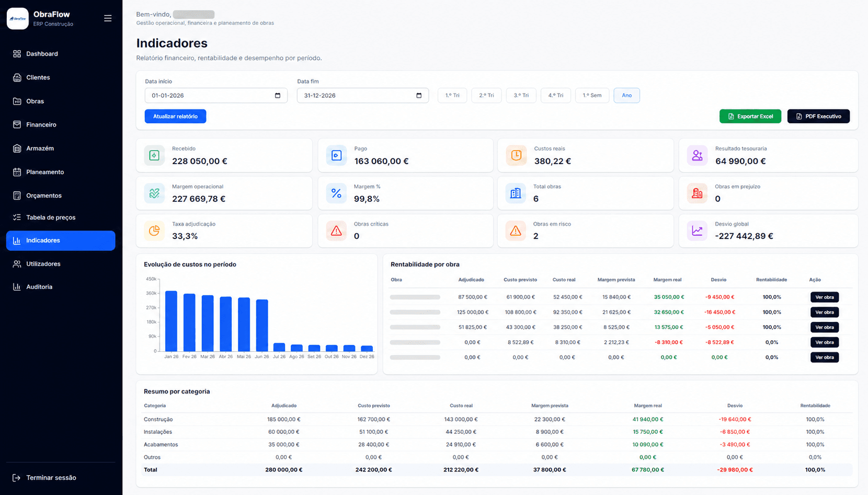
Task: Click Atualizar relatório button
Action: click(175, 116)
